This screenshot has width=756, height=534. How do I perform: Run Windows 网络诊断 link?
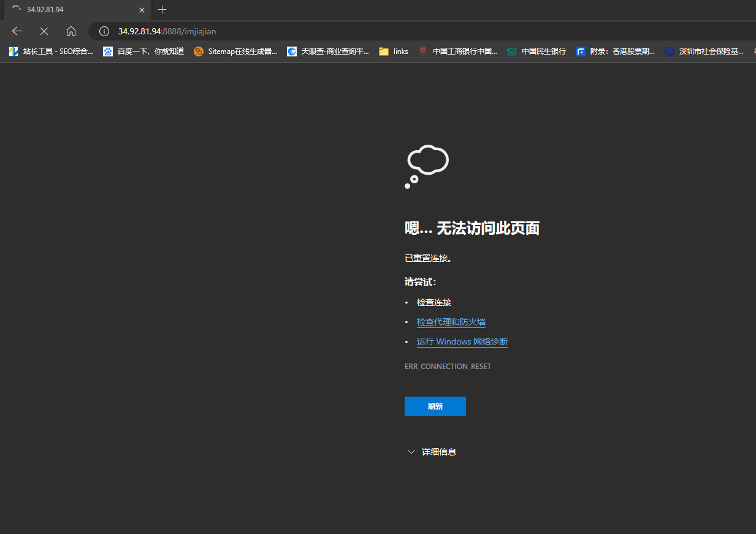(462, 341)
